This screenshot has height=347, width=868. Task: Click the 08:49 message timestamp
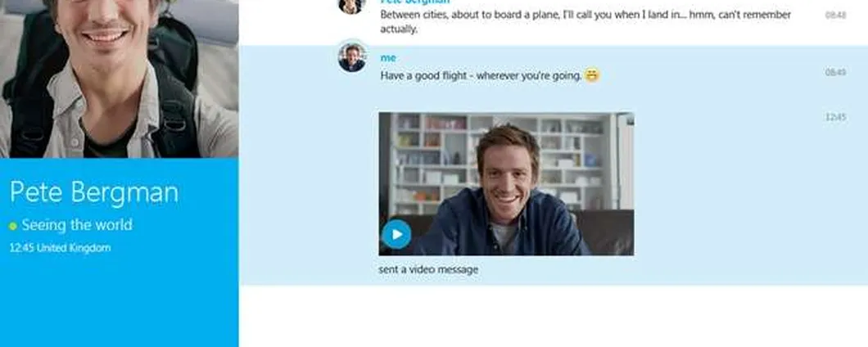pyautogui.click(x=835, y=73)
